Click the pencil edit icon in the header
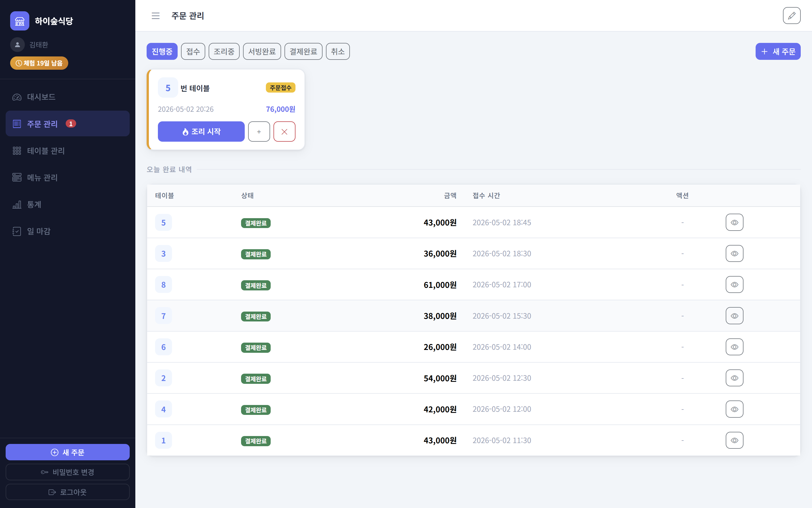 [x=791, y=16]
